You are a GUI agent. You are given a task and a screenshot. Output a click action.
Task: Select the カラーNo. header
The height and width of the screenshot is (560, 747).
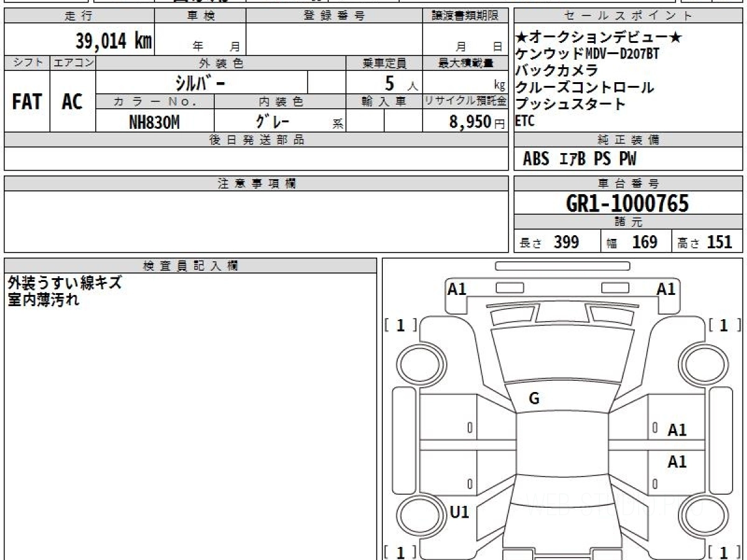155,101
